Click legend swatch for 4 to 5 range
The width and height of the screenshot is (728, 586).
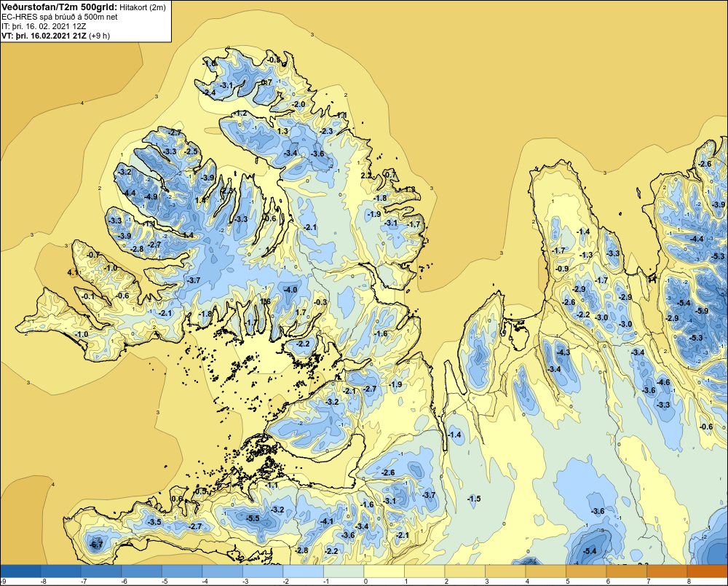(545, 571)
